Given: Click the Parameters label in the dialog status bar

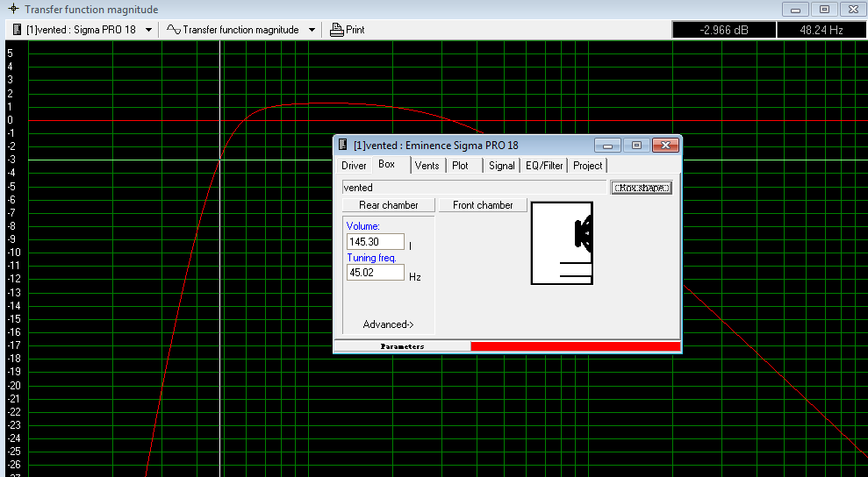Looking at the screenshot, I should (403, 346).
